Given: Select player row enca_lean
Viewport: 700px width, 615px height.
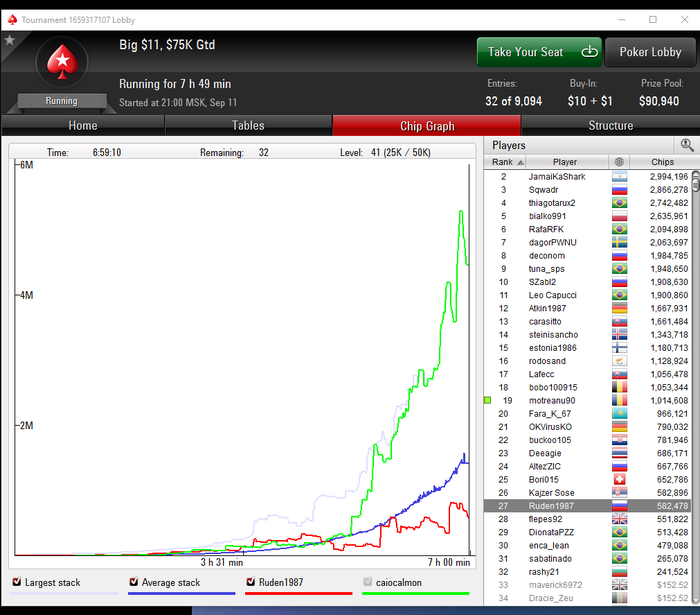Looking at the screenshot, I should click(588, 545).
